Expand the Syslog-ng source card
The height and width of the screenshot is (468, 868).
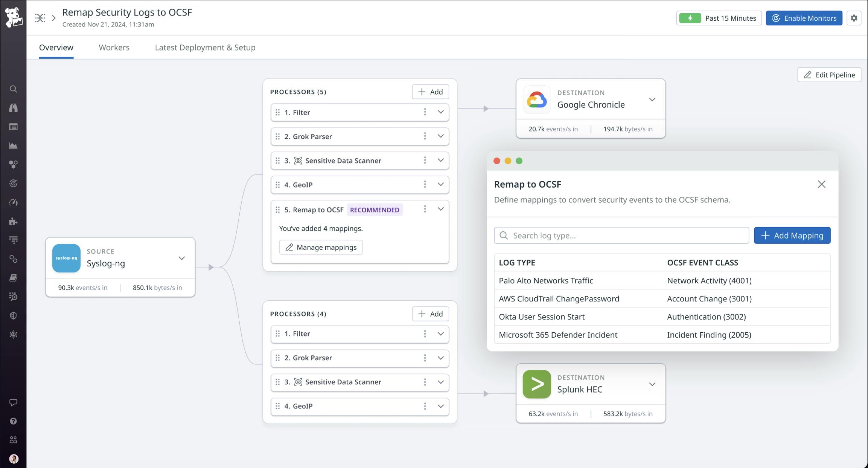coord(182,258)
